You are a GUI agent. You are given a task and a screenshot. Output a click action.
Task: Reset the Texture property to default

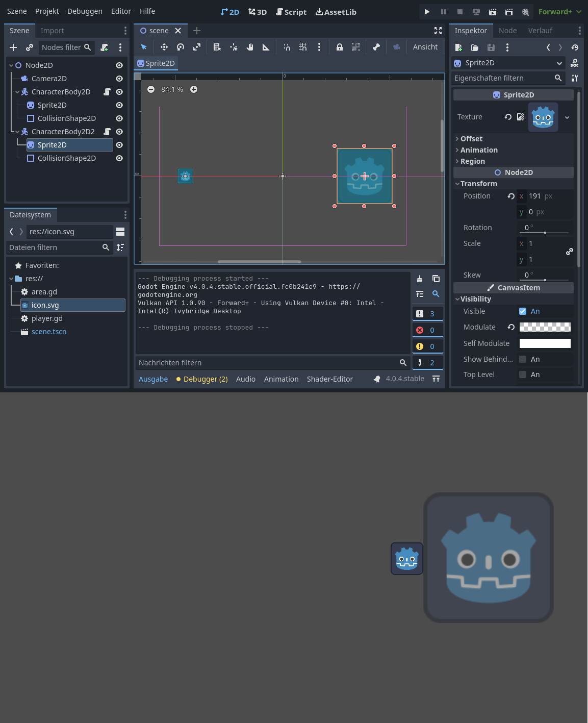(508, 117)
